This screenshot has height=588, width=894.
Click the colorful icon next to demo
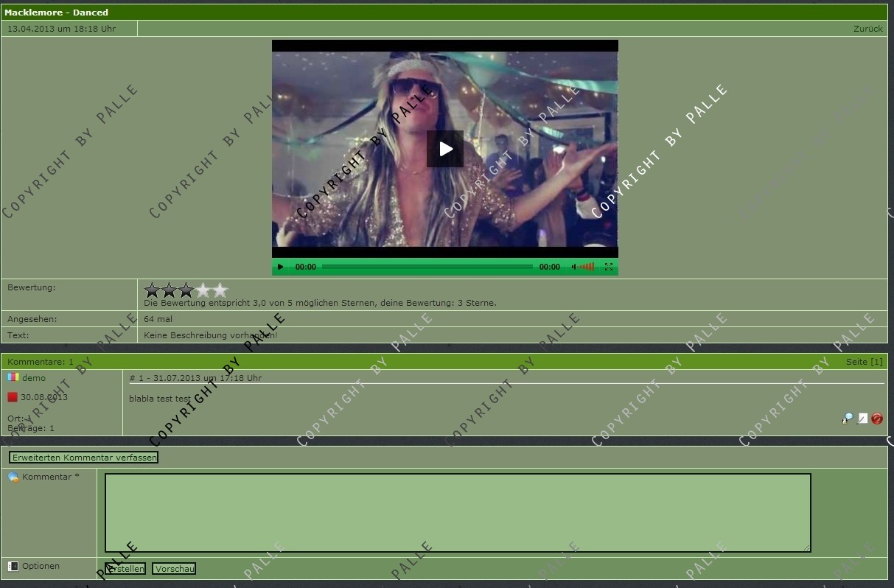(13, 377)
